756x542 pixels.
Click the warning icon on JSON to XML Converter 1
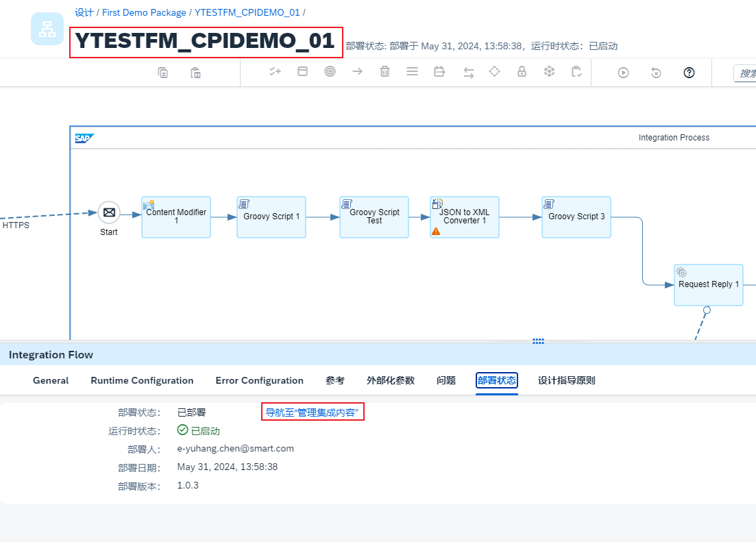[436, 232]
